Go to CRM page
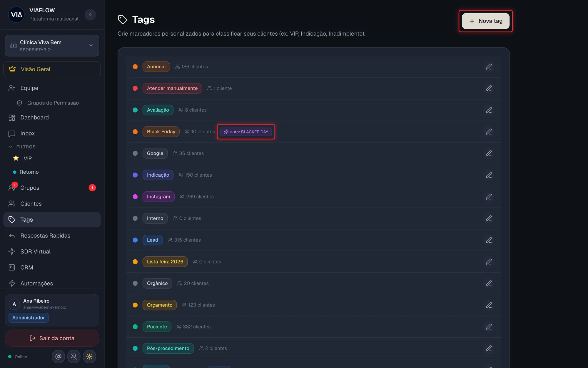The image size is (588, 368). point(52,267)
